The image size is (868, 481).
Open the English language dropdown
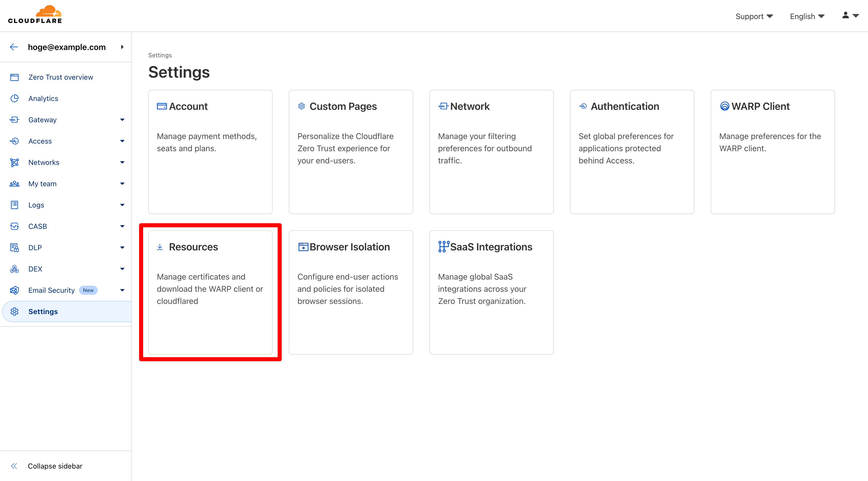[x=807, y=16]
